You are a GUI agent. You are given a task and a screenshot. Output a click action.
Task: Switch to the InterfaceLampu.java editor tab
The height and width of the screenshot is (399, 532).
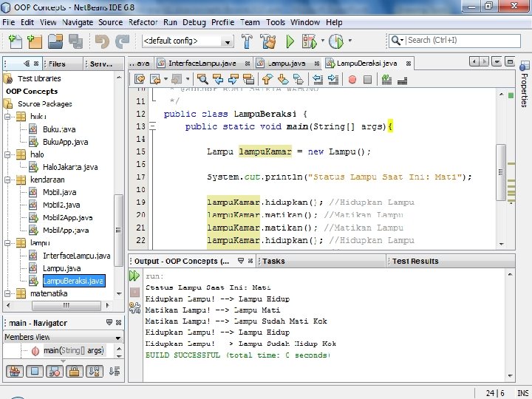(x=202, y=64)
